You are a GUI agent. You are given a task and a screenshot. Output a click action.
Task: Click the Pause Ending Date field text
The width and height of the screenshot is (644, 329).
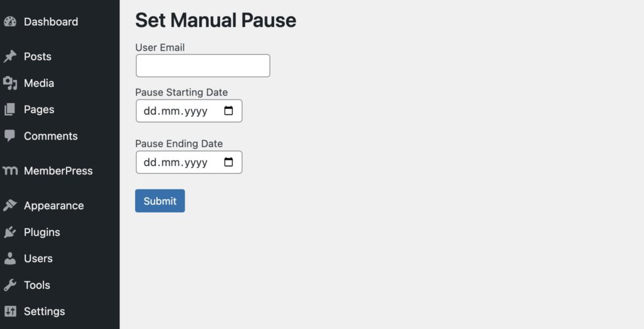pos(175,162)
